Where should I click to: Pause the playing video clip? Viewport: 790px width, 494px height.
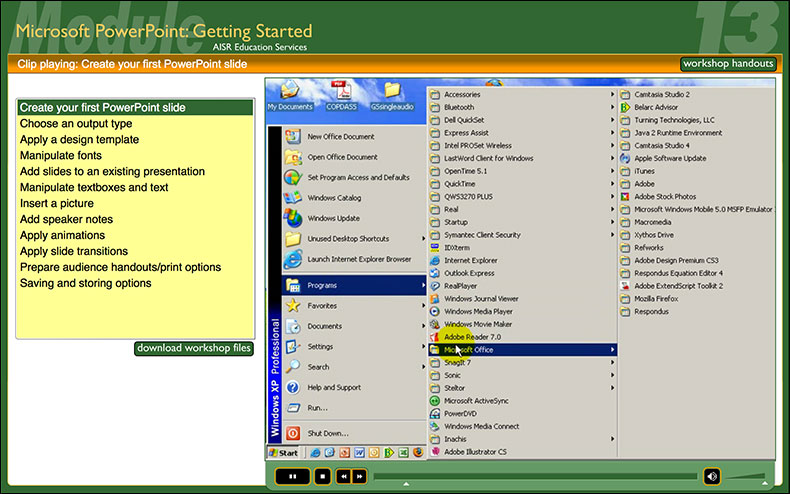pos(293,476)
